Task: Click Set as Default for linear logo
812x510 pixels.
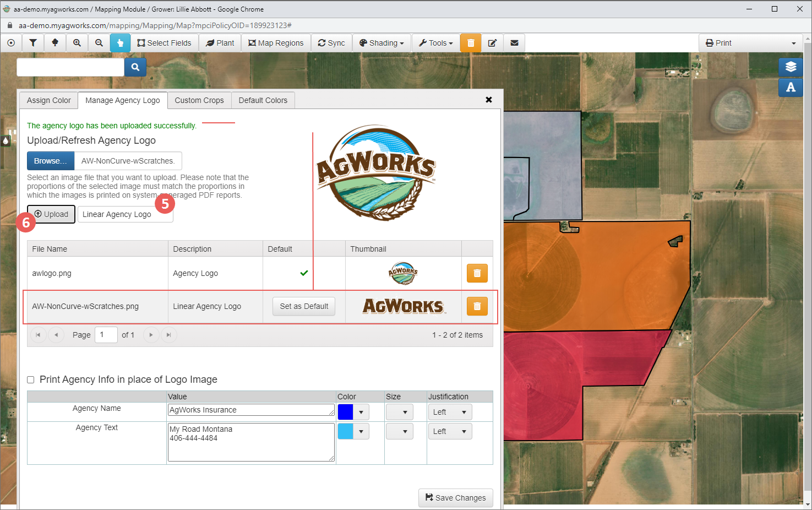Action: 304,306
